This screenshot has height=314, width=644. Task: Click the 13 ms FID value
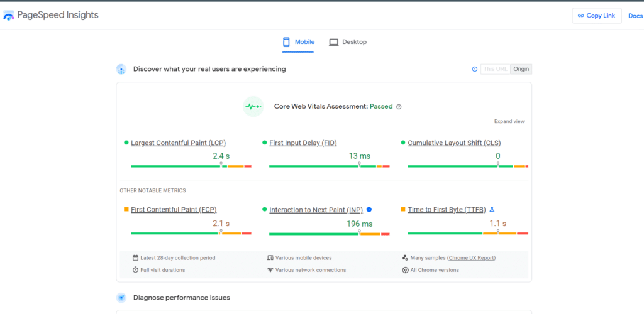pyautogui.click(x=359, y=156)
